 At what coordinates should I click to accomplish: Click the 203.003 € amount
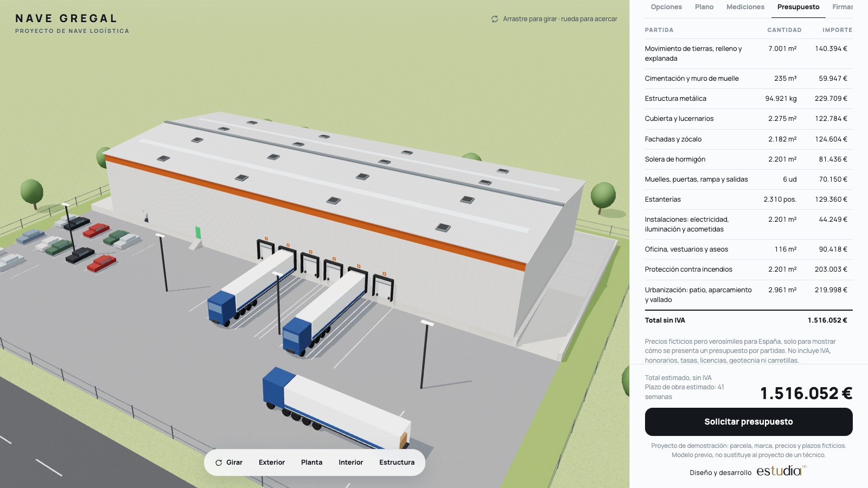pyautogui.click(x=831, y=269)
